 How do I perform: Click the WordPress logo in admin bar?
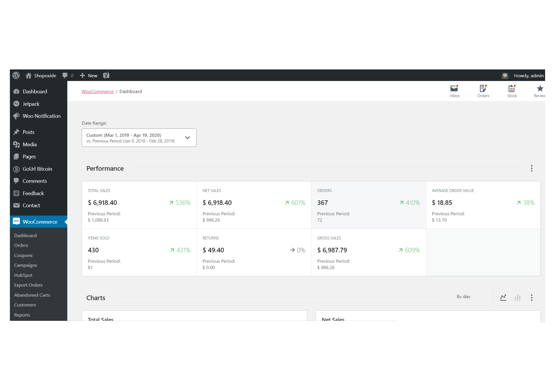(16, 75)
